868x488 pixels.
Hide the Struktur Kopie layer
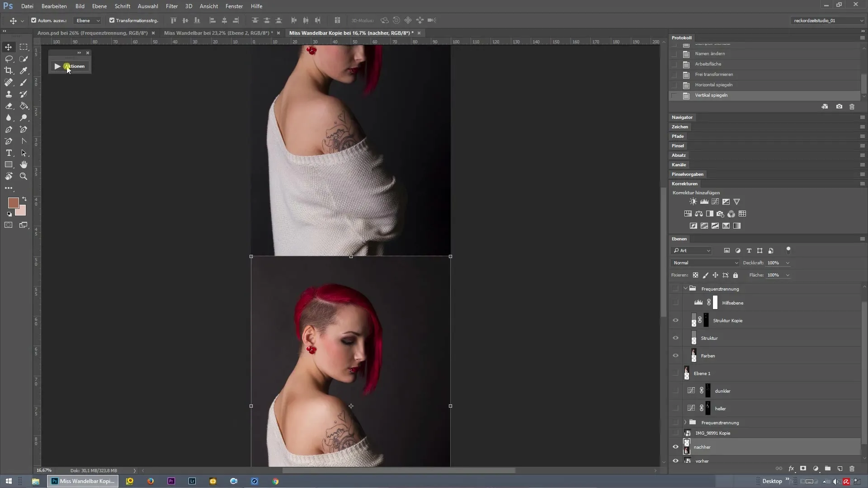675,320
